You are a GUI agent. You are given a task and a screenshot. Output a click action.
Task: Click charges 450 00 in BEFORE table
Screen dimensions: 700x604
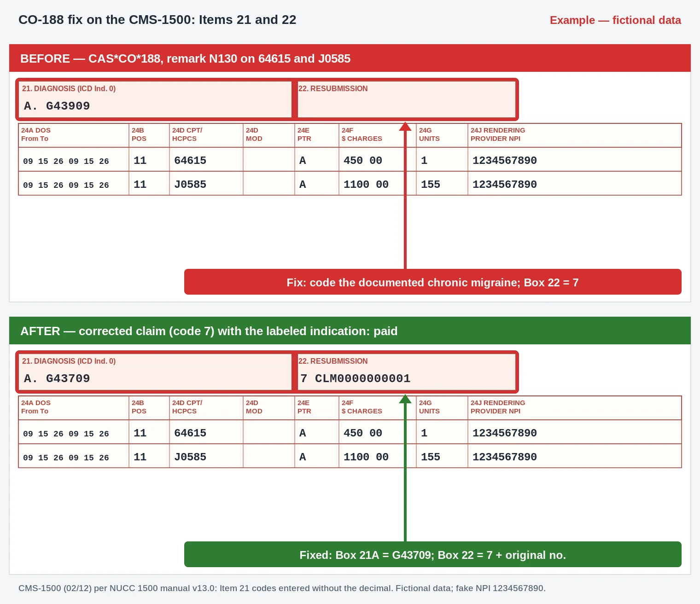[363, 160]
